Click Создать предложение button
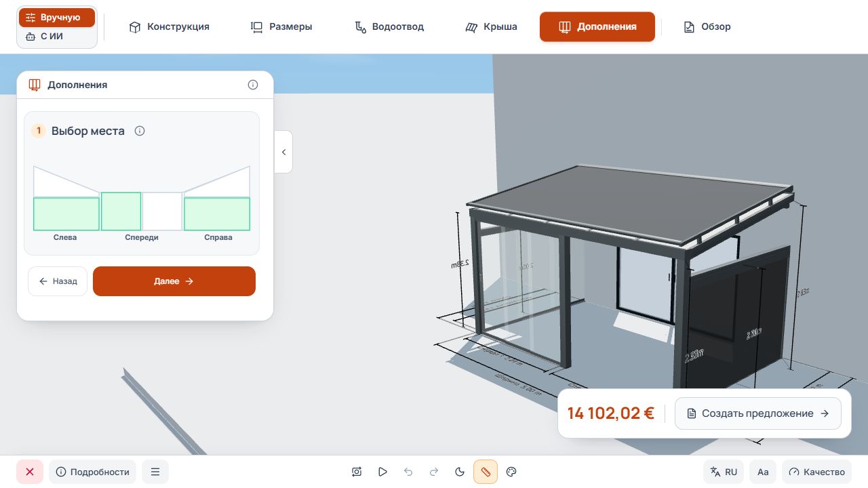The image size is (868, 488). pyautogui.click(x=758, y=413)
